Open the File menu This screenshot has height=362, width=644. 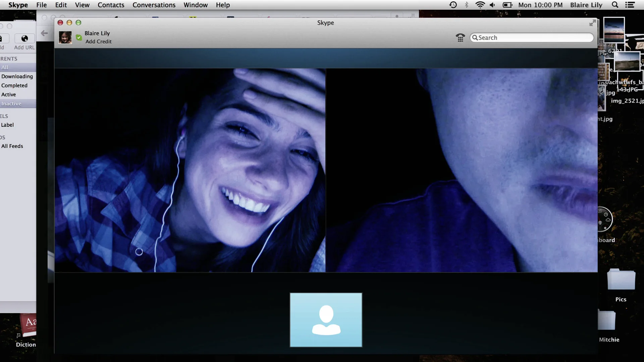[x=42, y=5]
